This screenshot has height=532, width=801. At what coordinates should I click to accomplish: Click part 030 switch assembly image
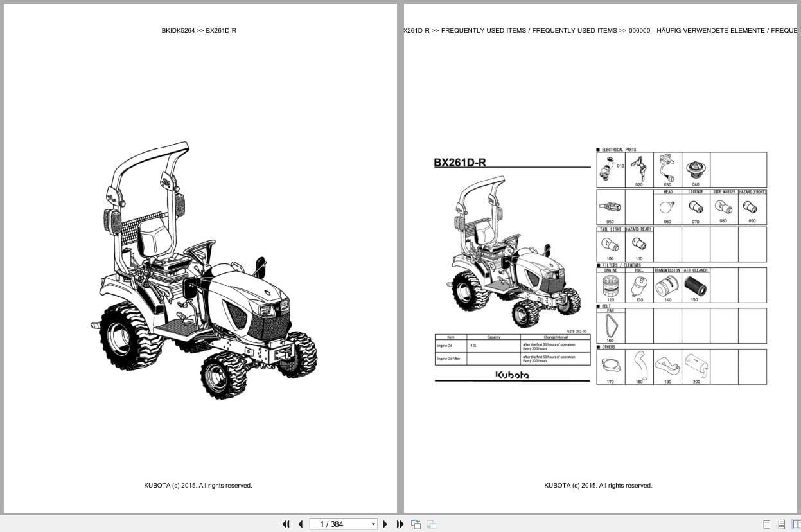pyautogui.click(x=667, y=168)
